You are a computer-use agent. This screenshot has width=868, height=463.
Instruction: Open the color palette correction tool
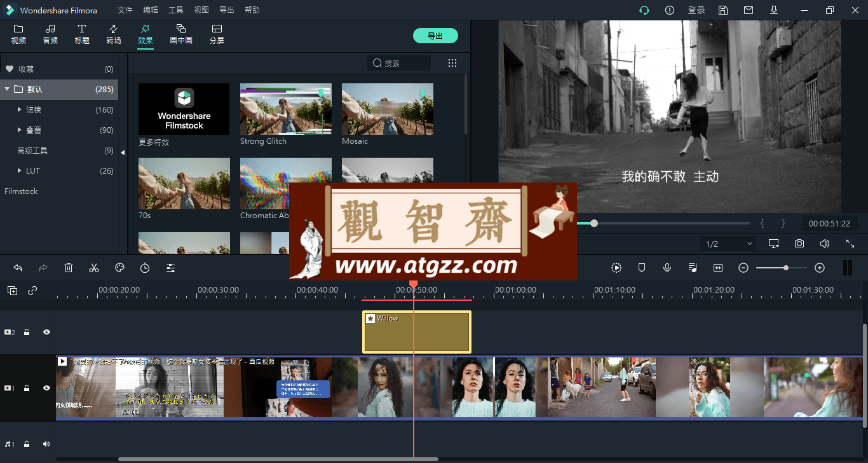[119, 268]
